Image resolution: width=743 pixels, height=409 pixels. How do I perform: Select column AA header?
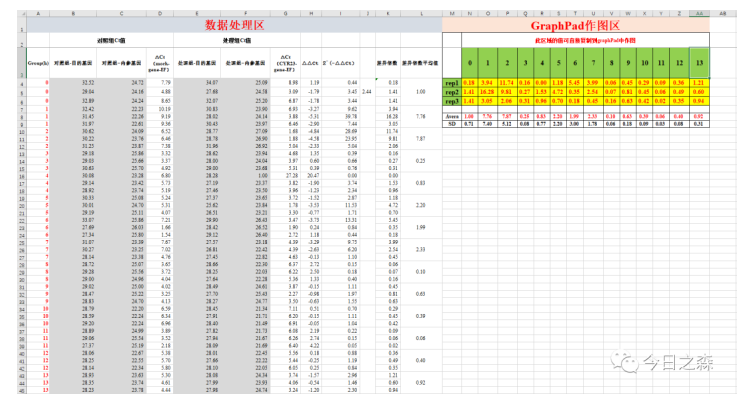pos(697,12)
